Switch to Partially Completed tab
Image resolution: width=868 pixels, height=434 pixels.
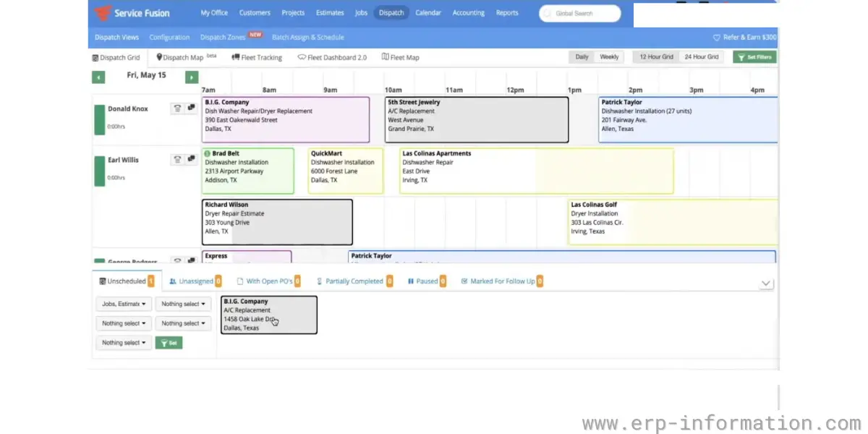coord(354,281)
